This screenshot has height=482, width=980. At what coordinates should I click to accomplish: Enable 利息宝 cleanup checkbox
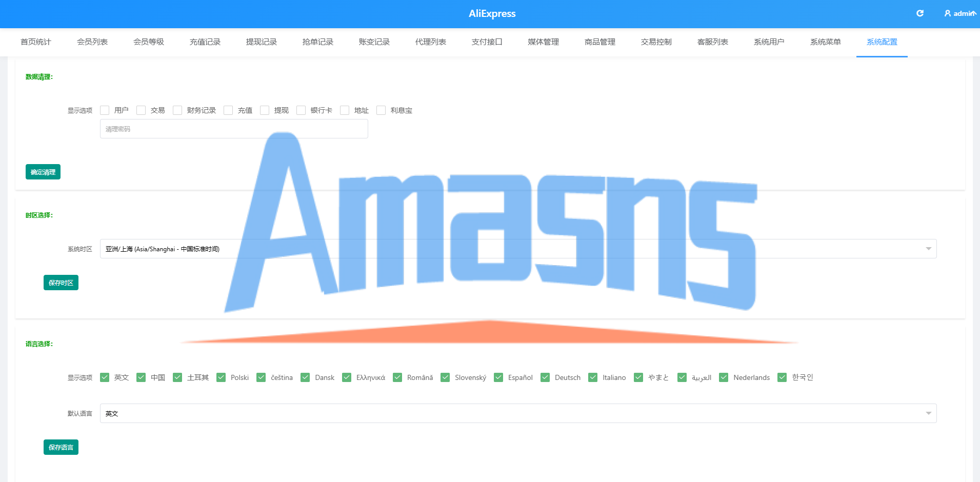tap(381, 110)
